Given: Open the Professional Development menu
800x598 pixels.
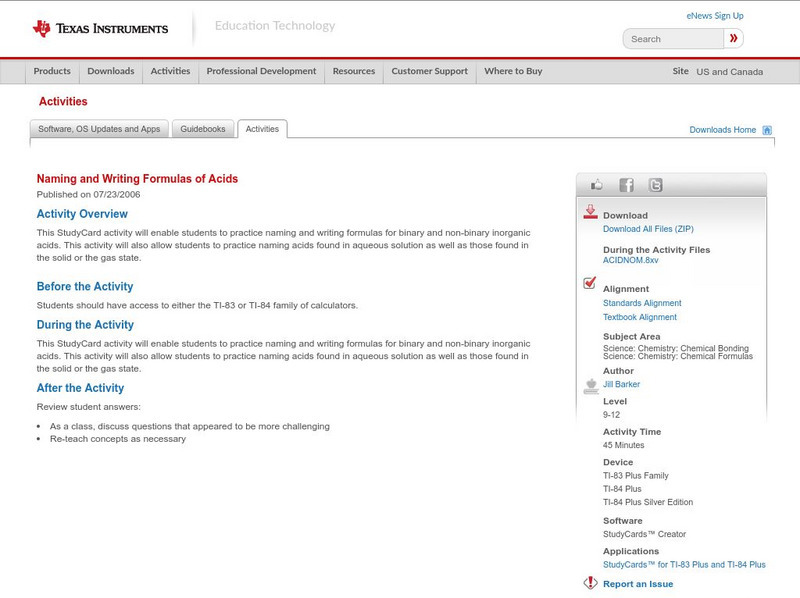Looking at the screenshot, I should [261, 71].
